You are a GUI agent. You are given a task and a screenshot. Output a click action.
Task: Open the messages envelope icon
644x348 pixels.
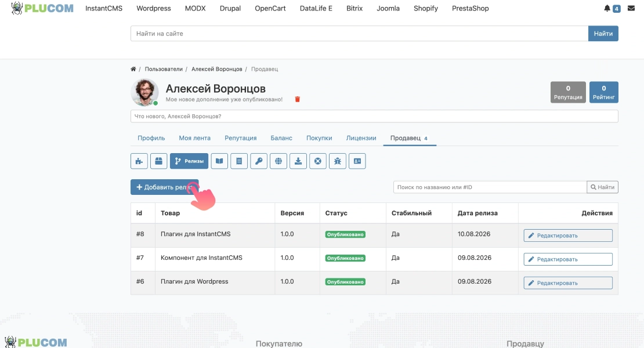(631, 8)
